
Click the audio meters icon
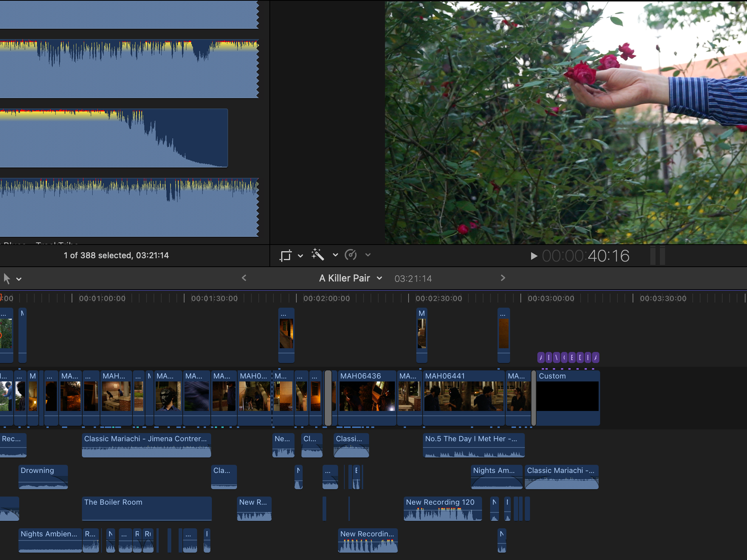pyautogui.click(x=657, y=255)
